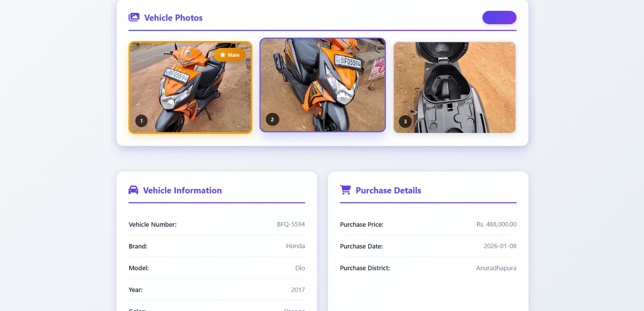The image size is (644, 311).
Task: Click the Honda brand value
Action: pyautogui.click(x=295, y=246)
